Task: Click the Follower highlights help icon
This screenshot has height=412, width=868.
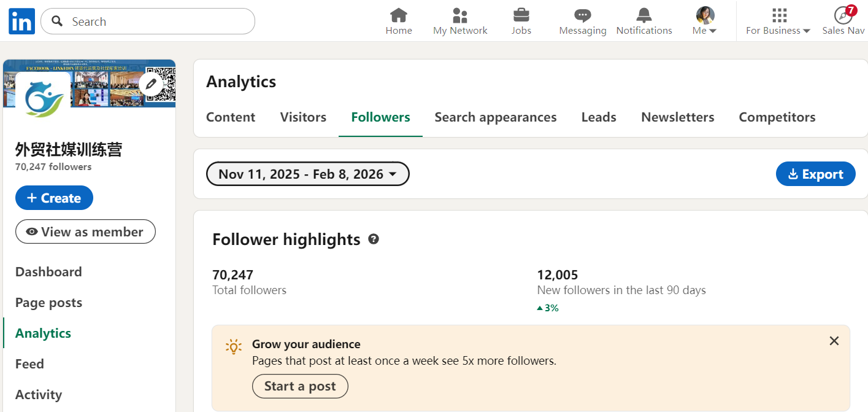Action: [x=374, y=239]
